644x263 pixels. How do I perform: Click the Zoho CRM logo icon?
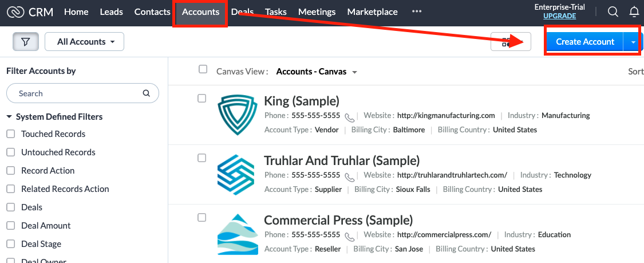[x=15, y=13]
